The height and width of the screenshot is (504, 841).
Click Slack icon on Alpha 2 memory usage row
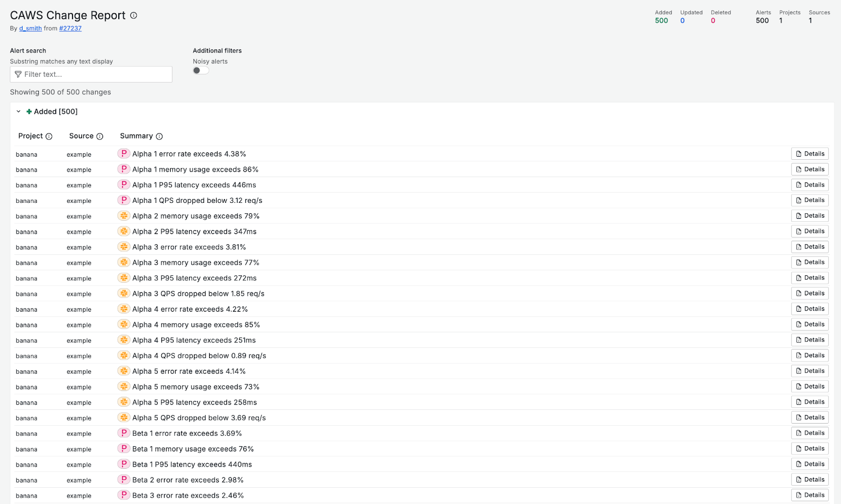pyautogui.click(x=124, y=216)
